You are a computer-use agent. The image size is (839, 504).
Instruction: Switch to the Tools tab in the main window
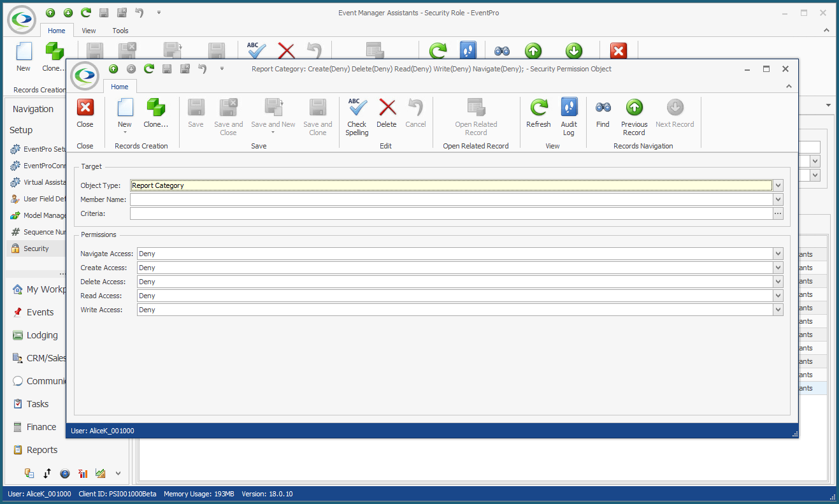[x=120, y=31]
